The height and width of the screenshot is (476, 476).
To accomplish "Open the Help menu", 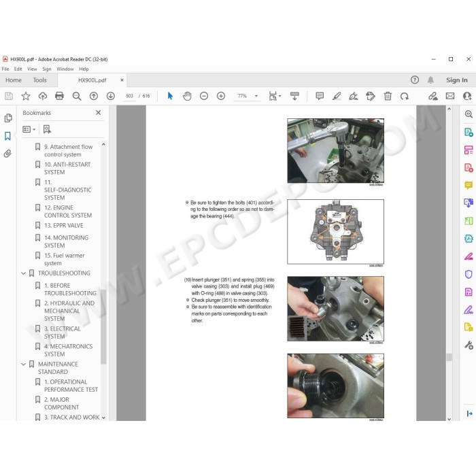I will (x=84, y=69).
